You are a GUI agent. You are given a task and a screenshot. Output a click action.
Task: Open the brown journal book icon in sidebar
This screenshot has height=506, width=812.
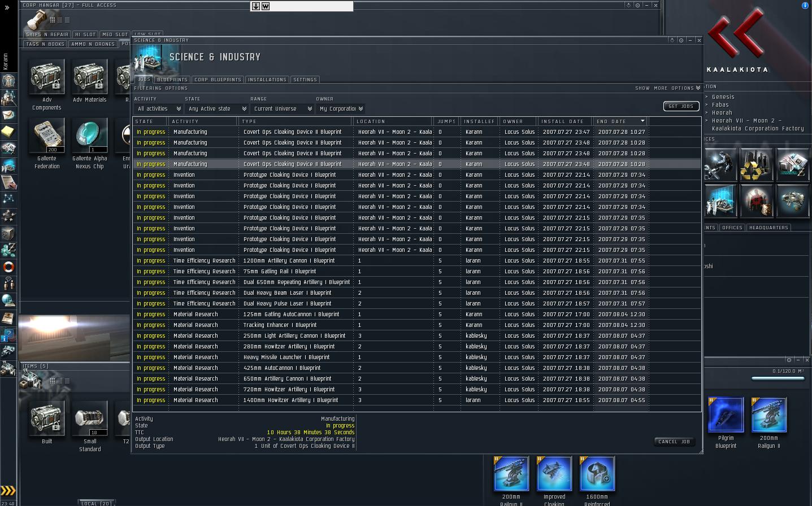(8, 318)
